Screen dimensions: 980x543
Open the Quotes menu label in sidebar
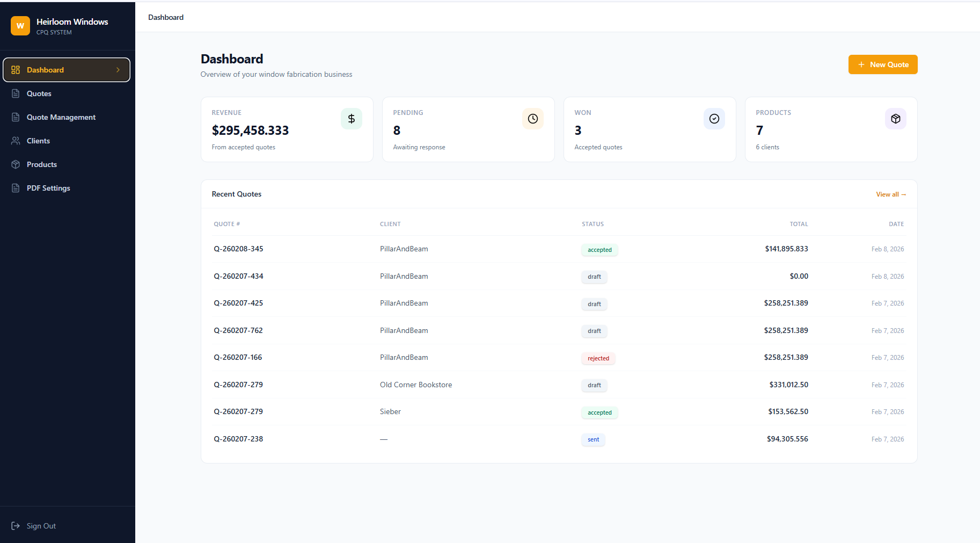tap(39, 93)
